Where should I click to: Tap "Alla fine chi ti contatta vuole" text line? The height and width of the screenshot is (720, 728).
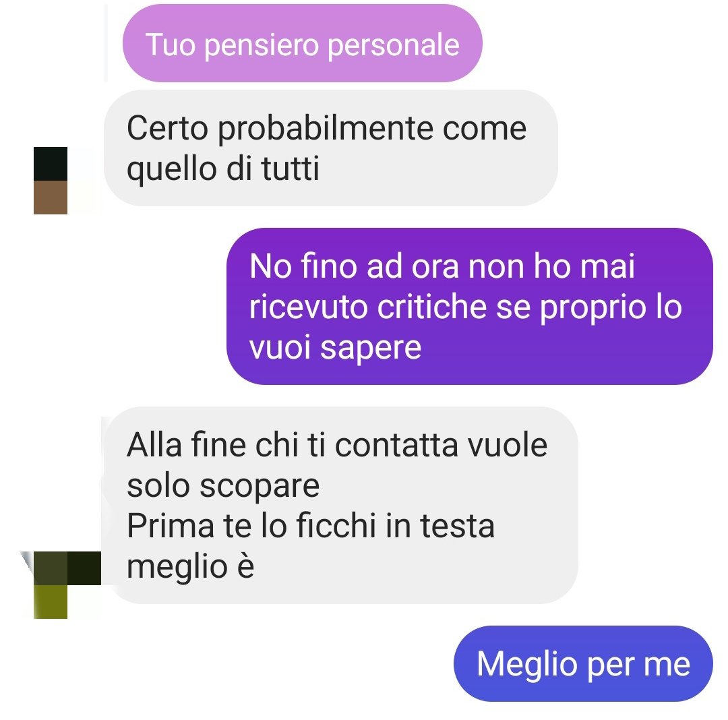[337, 445]
